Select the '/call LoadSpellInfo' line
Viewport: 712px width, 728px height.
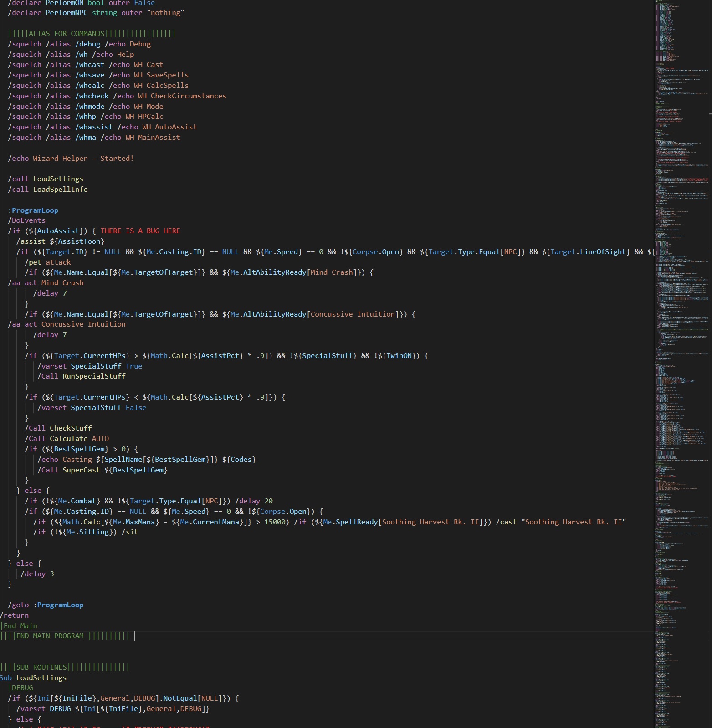point(48,190)
